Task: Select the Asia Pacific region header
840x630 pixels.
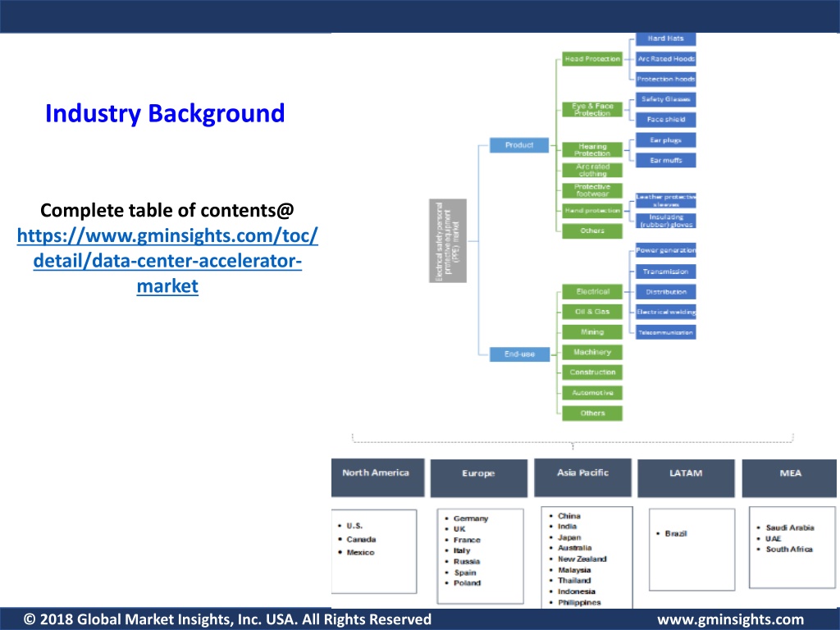Action: pos(583,477)
